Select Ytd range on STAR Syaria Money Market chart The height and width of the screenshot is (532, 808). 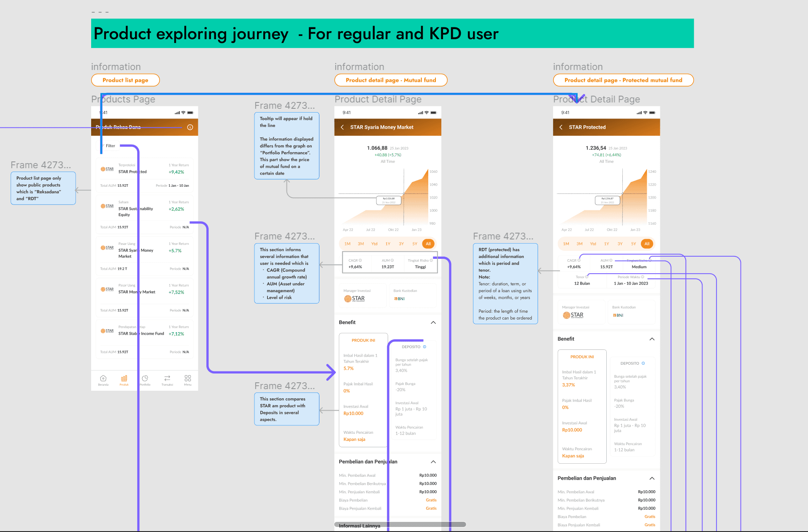pos(374,244)
